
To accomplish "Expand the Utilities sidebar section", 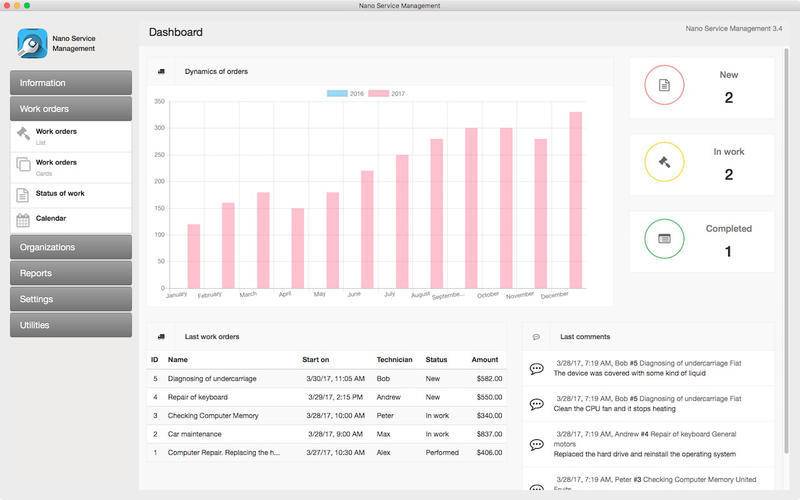I will [x=71, y=325].
